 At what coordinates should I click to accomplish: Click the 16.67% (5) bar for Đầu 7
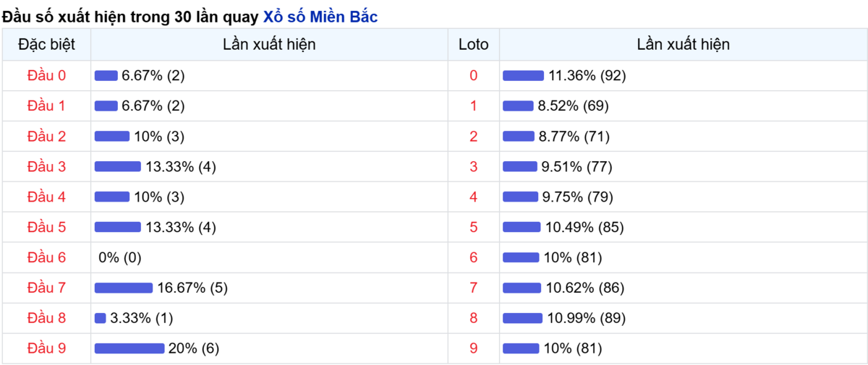point(124,288)
